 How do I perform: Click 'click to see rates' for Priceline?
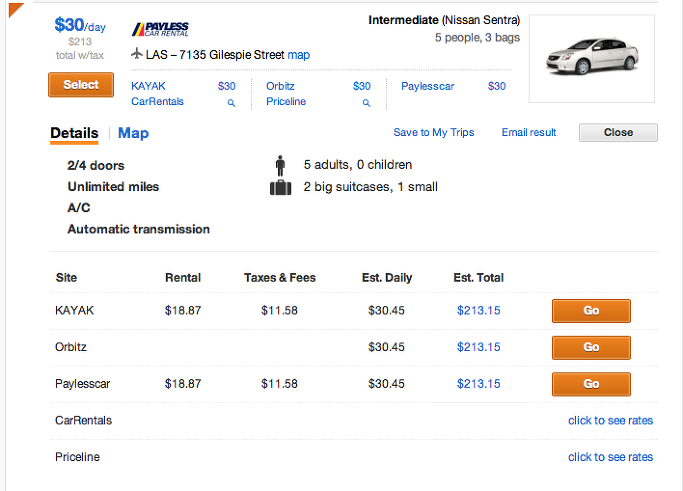(610, 457)
